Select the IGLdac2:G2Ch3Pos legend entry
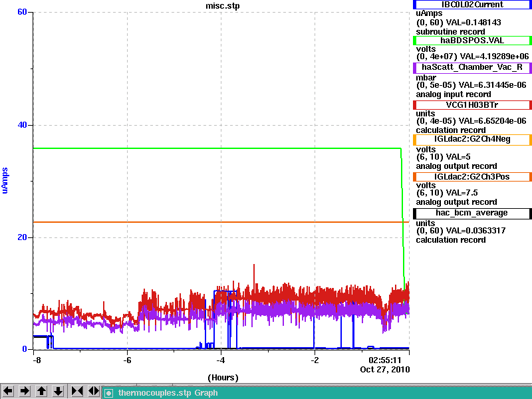The width and height of the screenshot is (532, 399). tap(472, 177)
